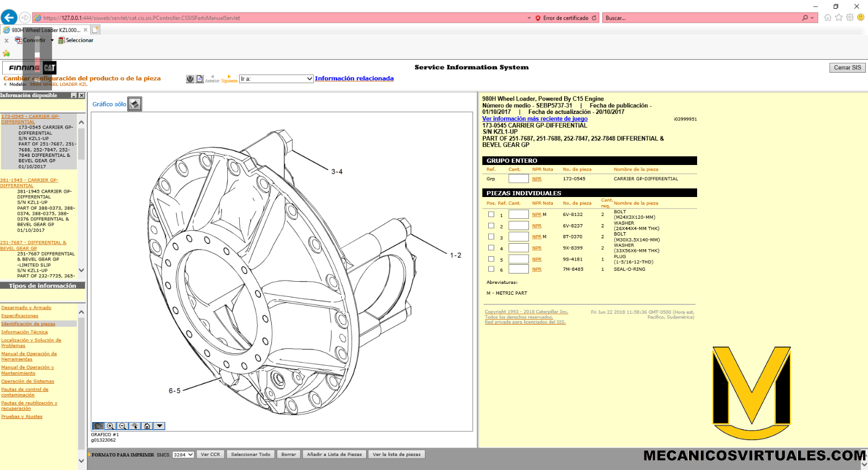The image size is (868, 470).
Task: Click the smiley feedback icon
Action: [860, 17]
